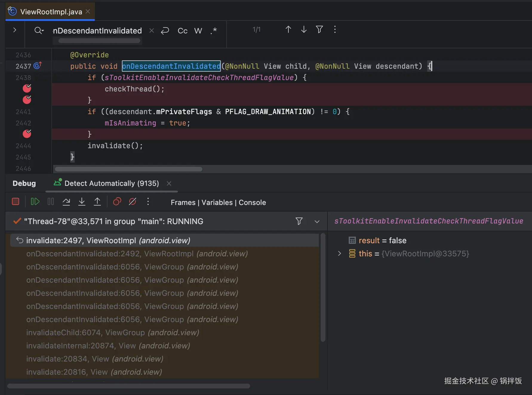Open the View Breakpoints icon

(117, 202)
